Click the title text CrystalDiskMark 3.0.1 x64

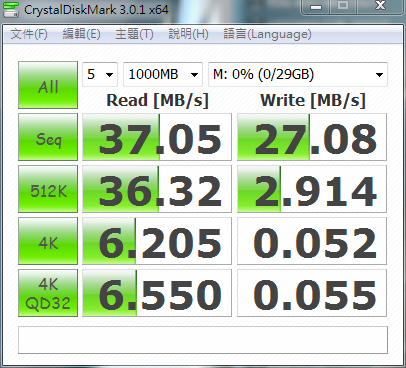(x=96, y=9)
